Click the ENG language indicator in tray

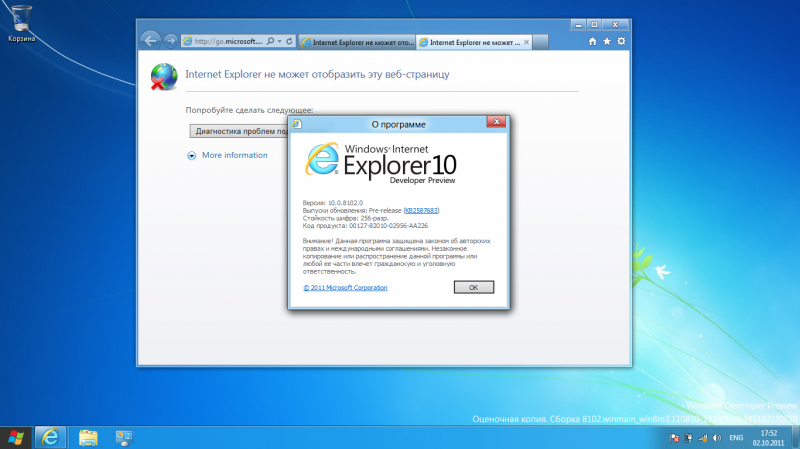coord(735,438)
